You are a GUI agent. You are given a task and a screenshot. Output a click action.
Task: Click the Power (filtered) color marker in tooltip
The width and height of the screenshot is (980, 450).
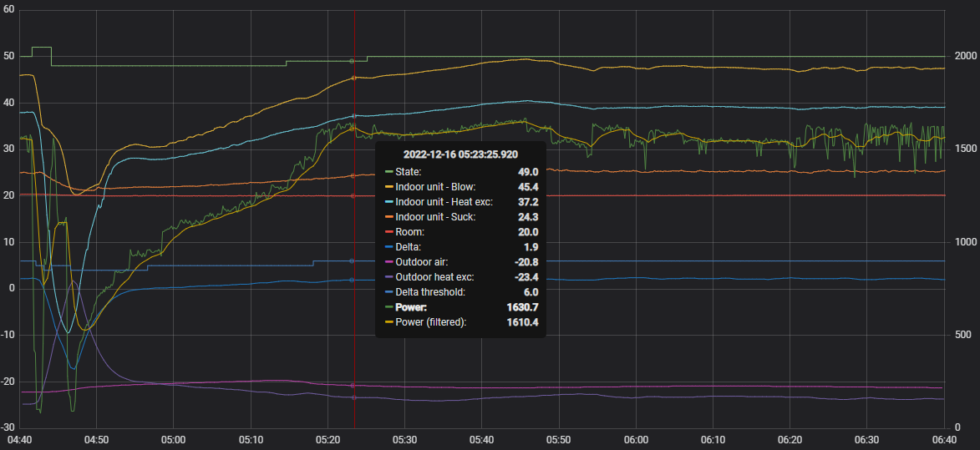(388, 322)
